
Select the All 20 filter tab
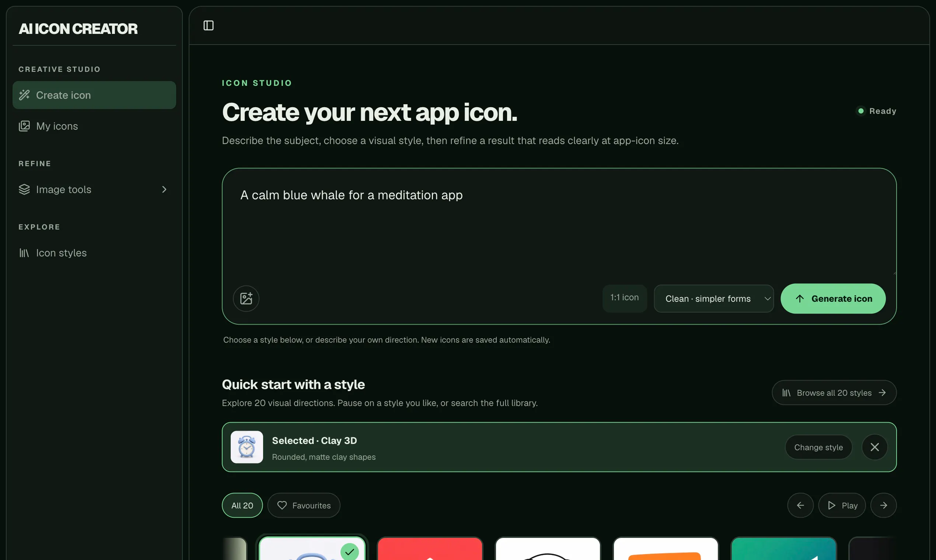(242, 505)
